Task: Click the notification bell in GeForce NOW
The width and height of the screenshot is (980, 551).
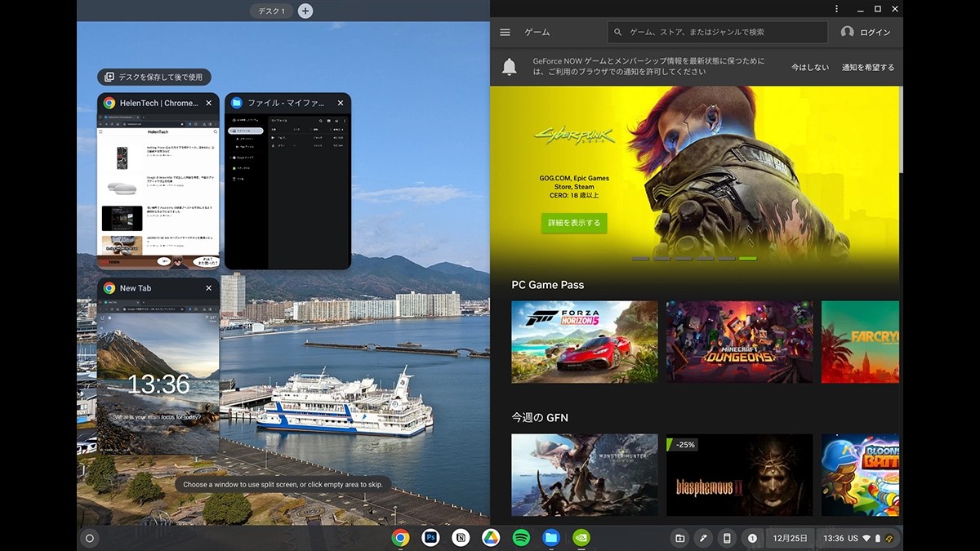Action: tap(511, 68)
